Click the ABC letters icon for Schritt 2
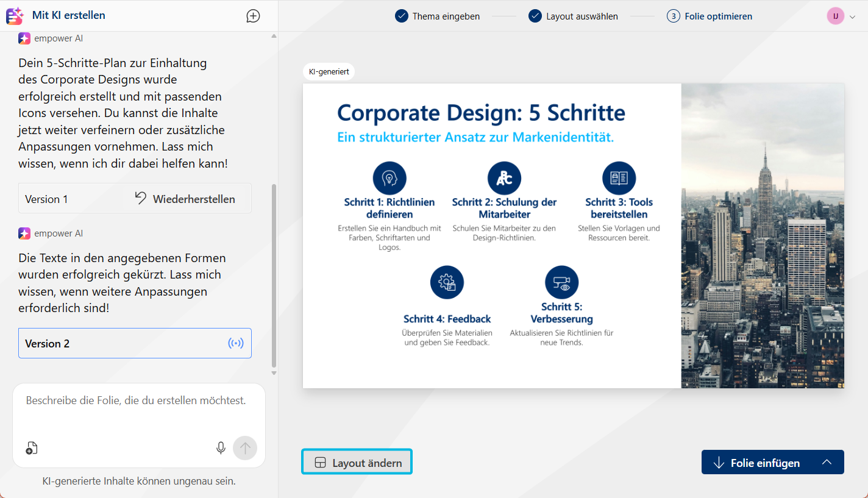Viewport: 868px width, 498px height. pos(504,178)
